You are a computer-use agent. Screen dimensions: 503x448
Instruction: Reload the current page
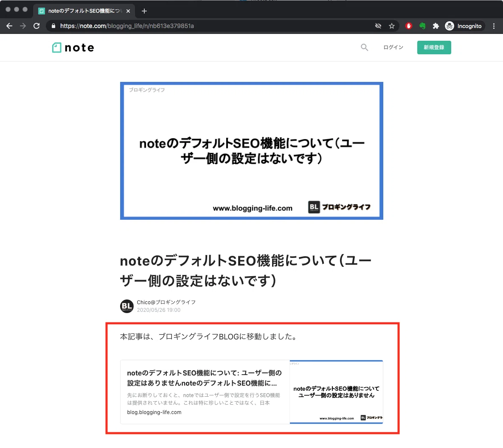point(37,26)
